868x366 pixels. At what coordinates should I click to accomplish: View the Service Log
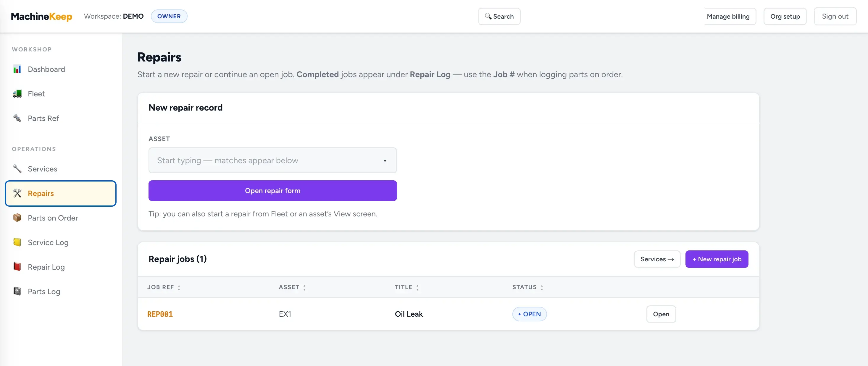[x=61, y=242]
